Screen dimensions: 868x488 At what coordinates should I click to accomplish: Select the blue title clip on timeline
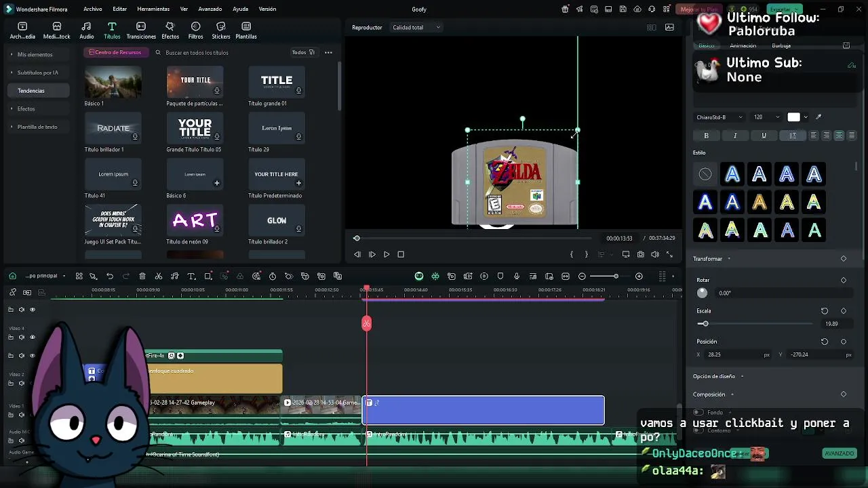coord(484,411)
